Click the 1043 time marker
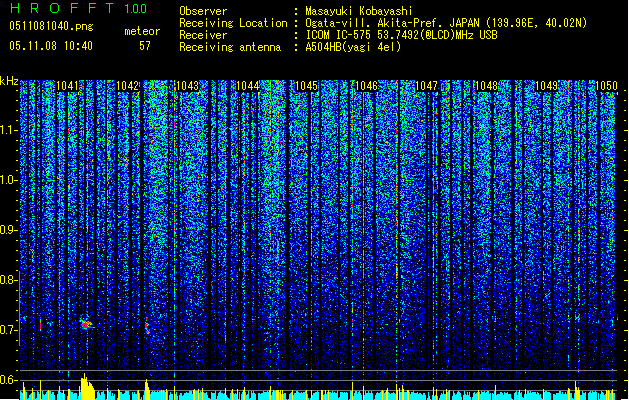Viewport: 629px width, 400px height. [x=187, y=86]
